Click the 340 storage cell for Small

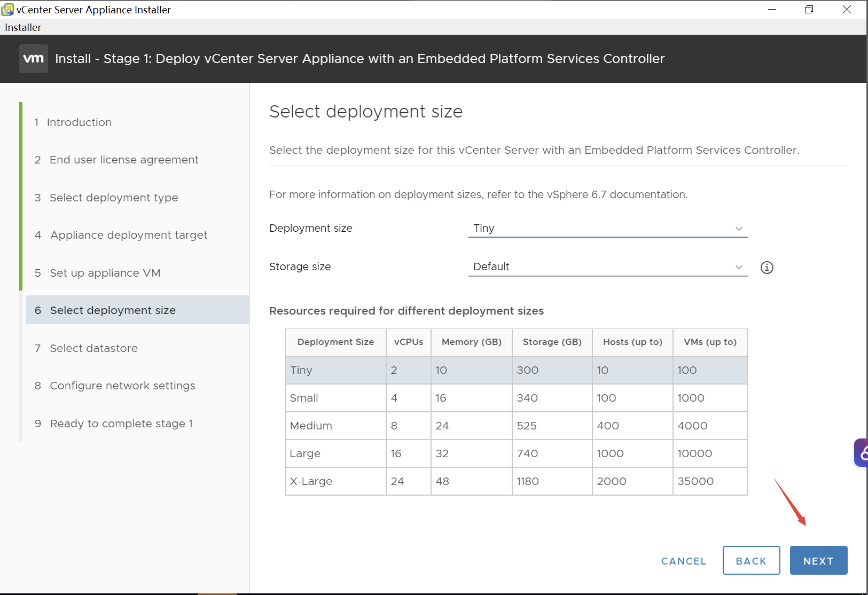[552, 398]
